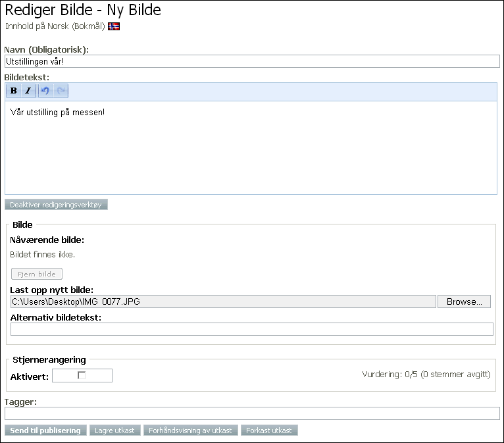Image resolution: width=504 pixels, height=443 pixels.
Task: Click the Alternativ bildetekst input field
Action: pyautogui.click(x=252, y=329)
